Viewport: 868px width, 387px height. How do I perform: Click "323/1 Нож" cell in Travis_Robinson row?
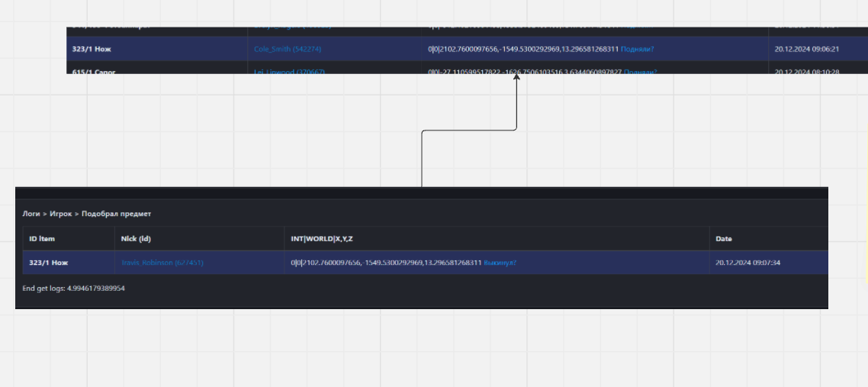click(49, 263)
